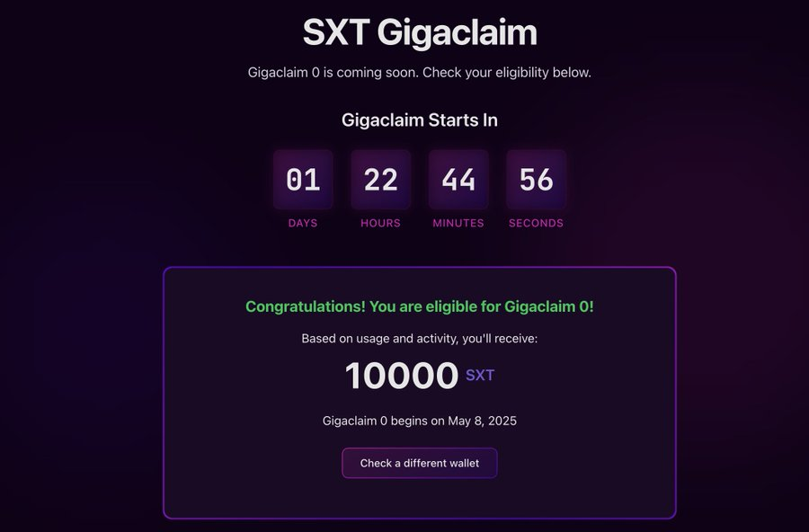The height and width of the screenshot is (532, 809).
Task: Click the MINUTES label under countdown
Action: click(458, 223)
